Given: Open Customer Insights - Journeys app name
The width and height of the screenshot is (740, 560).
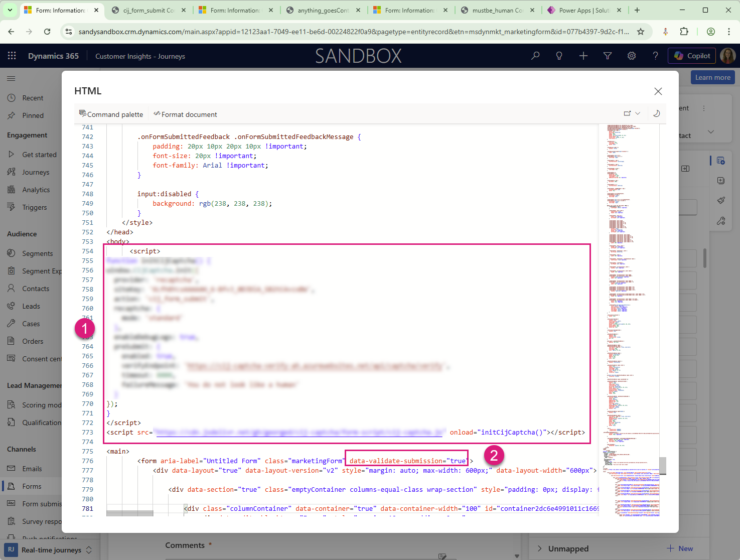Looking at the screenshot, I should [140, 56].
